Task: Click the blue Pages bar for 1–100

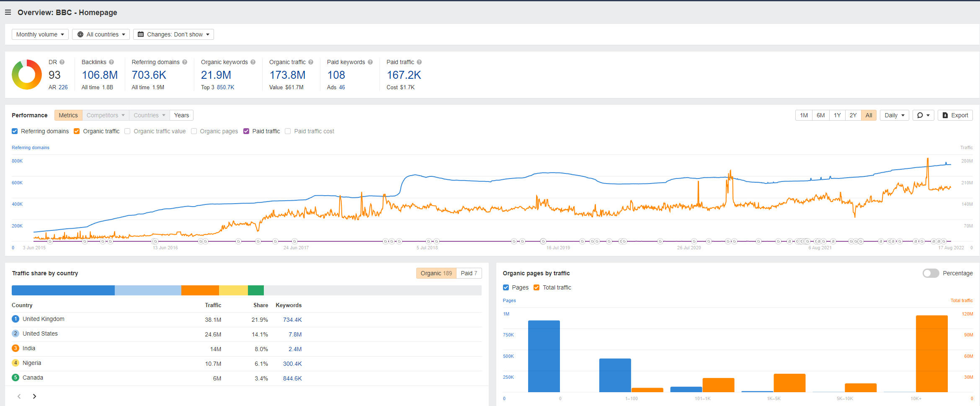Action: [615, 375]
